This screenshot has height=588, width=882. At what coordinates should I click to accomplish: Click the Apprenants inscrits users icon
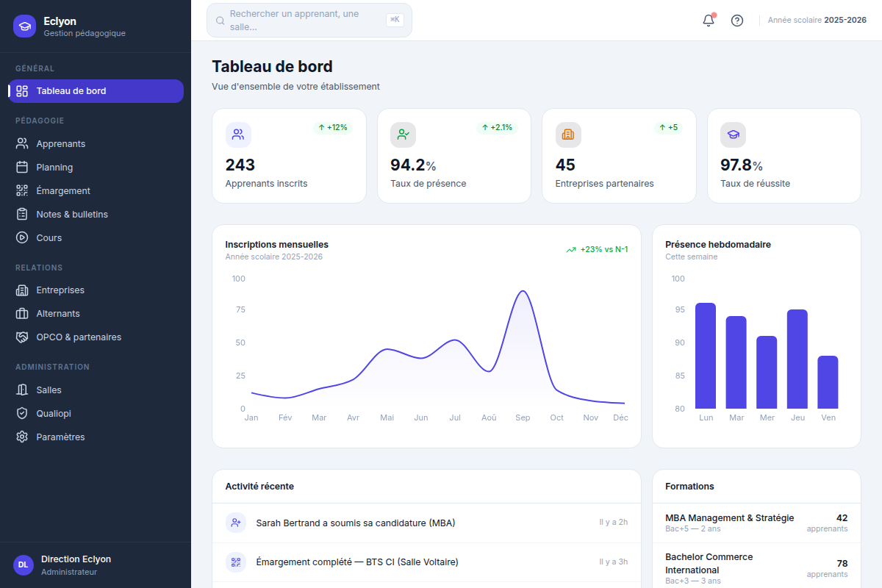(x=238, y=135)
